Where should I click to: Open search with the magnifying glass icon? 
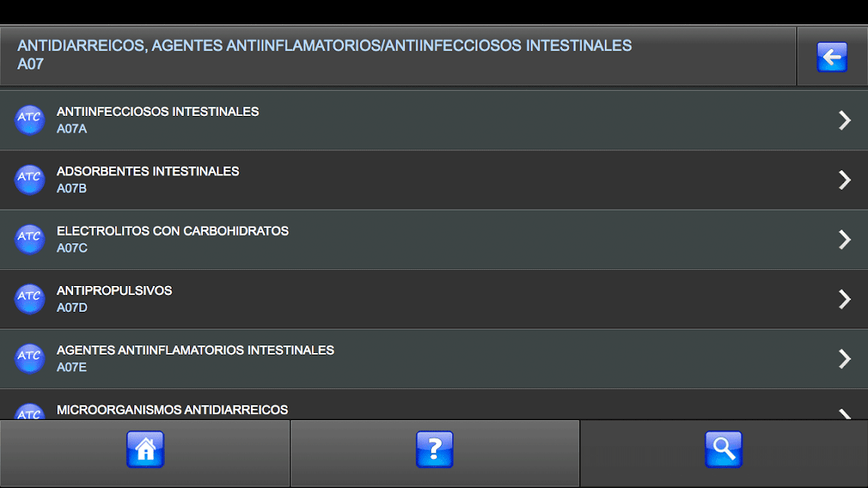[724, 449]
